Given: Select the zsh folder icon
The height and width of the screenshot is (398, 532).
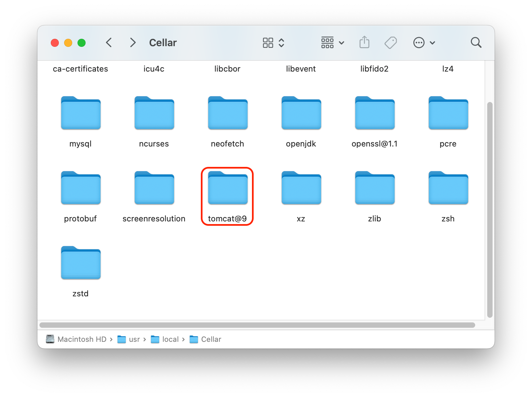Looking at the screenshot, I should [x=448, y=188].
